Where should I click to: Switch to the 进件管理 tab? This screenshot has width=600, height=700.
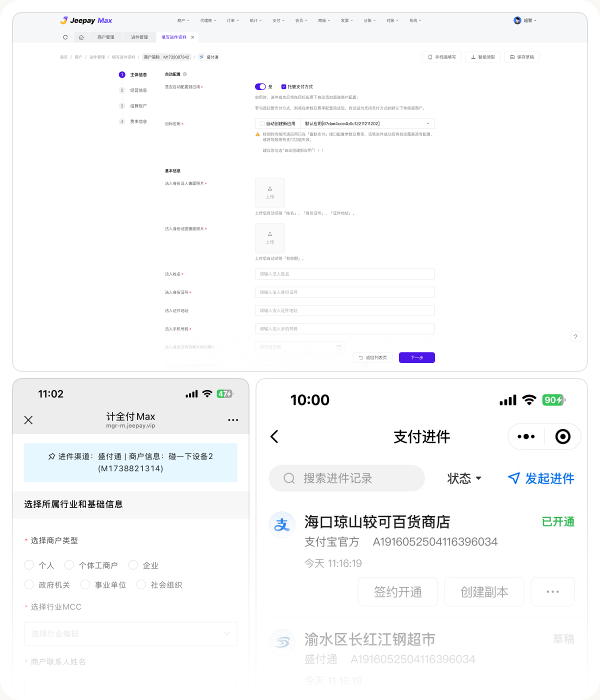(x=139, y=37)
